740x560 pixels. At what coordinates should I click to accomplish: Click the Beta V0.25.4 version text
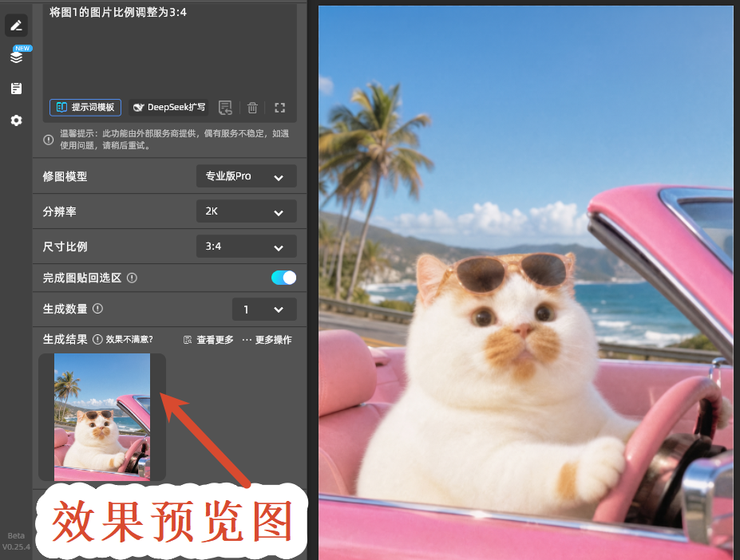click(x=16, y=542)
